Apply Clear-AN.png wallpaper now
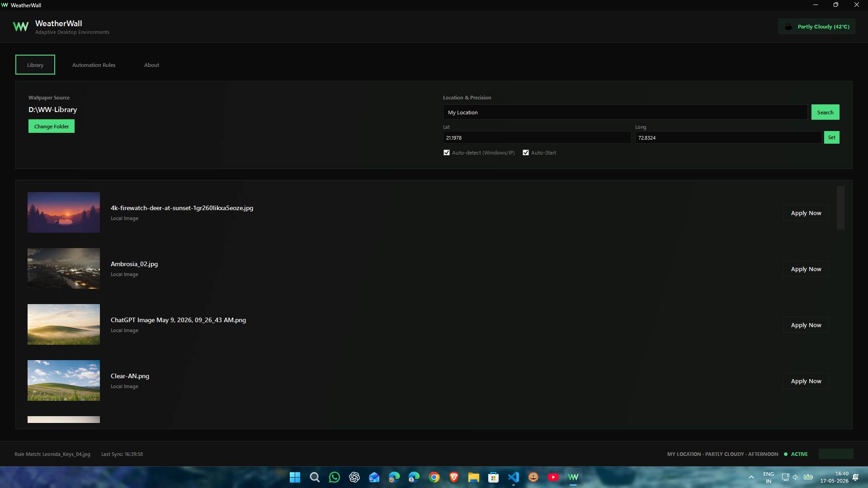This screenshot has height=488, width=868. tap(806, 381)
